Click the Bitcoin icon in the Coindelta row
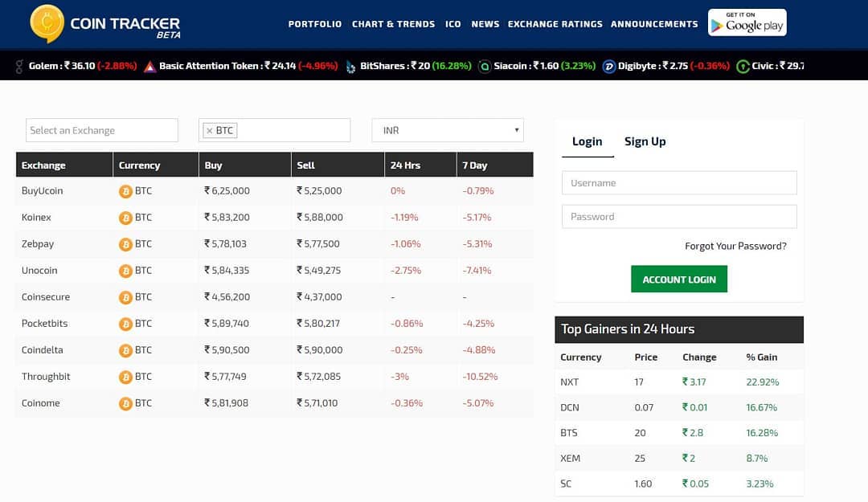Screen dimensions: 868x502 125,350
